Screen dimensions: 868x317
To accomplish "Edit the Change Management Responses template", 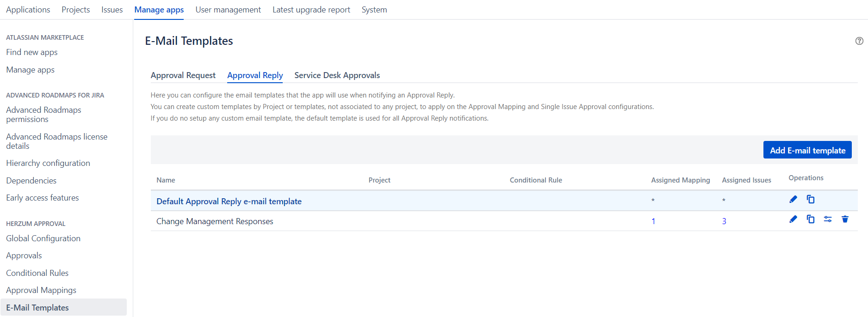I will [x=793, y=219].
